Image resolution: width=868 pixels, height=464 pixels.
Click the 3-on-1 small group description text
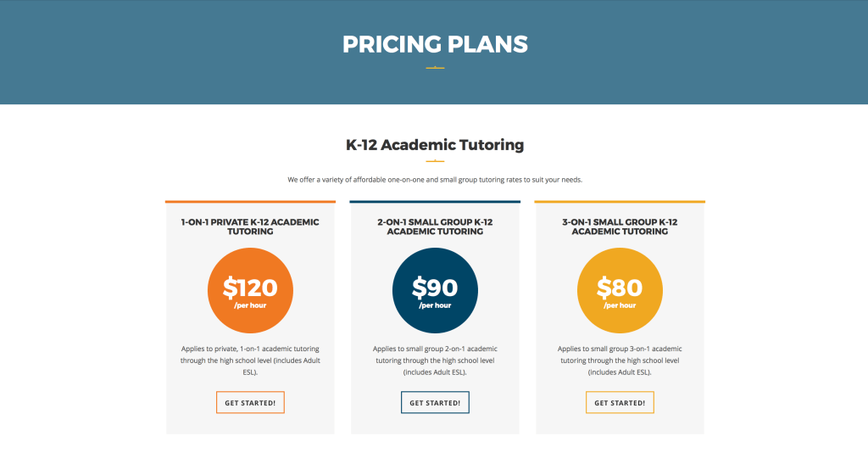tap(620, 360)
